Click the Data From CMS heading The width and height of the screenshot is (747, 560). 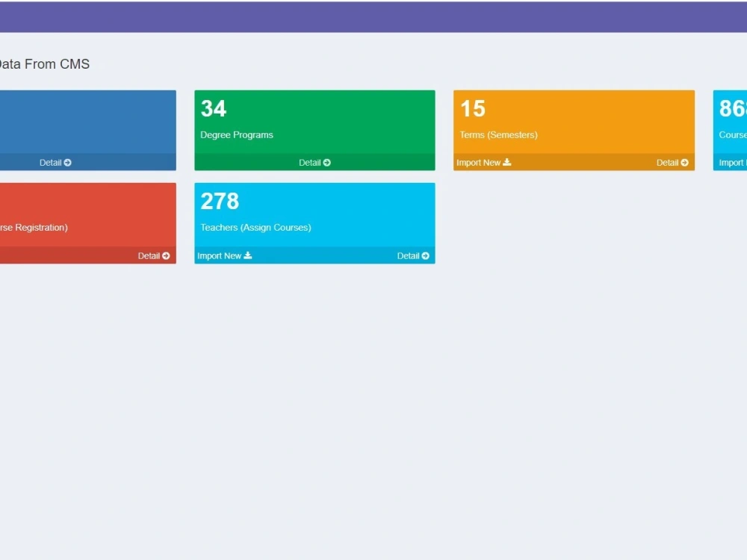point(44,63)
